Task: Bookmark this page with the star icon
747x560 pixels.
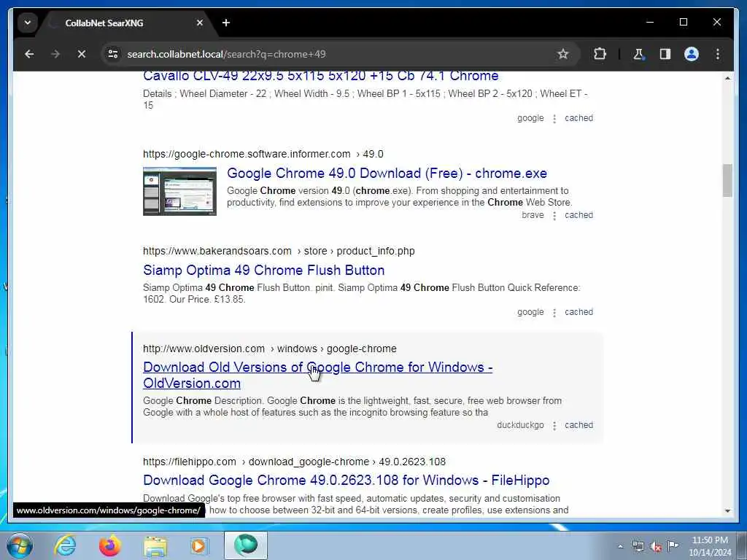Action: 562,54
